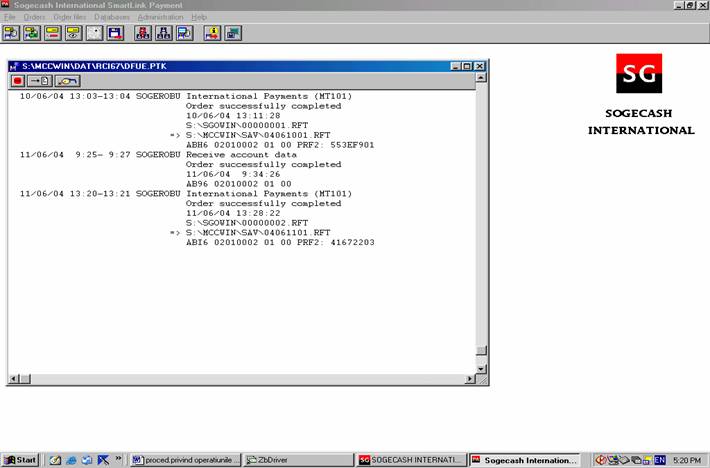
Task: Click the black network hierarchy toolbar icon
Action: coord(164,33)
